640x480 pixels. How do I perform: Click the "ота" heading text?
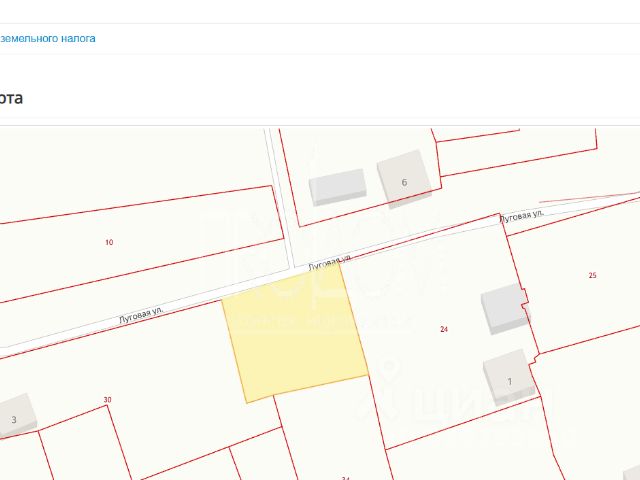point(11,98)
